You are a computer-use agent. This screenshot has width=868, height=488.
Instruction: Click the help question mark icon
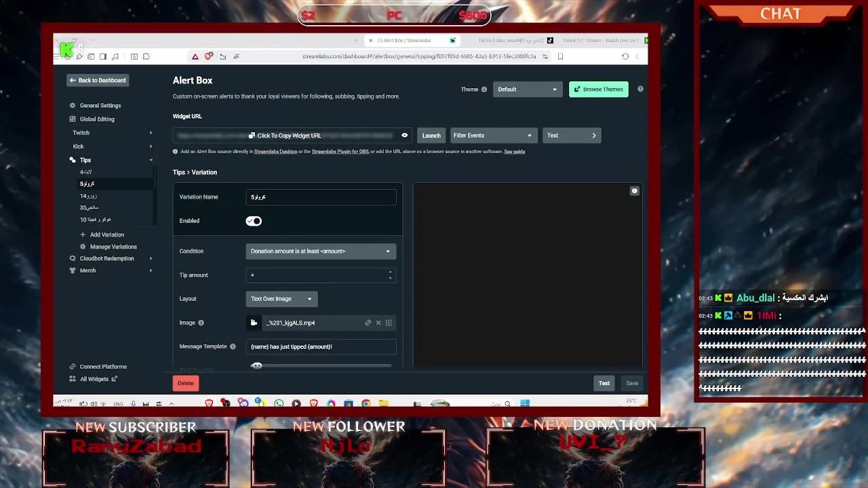click(x=640, y=89)
